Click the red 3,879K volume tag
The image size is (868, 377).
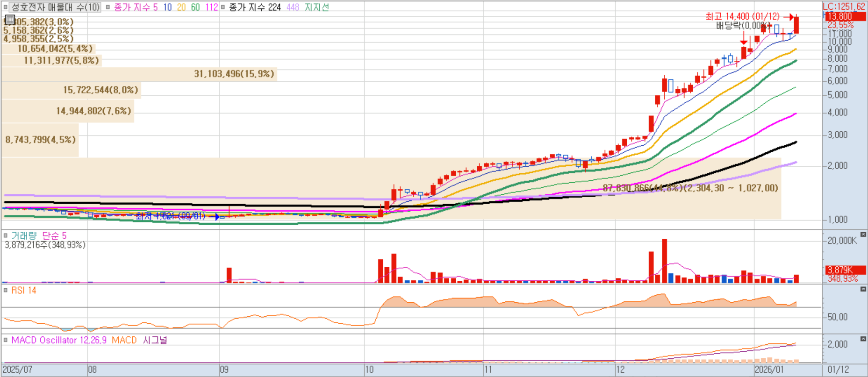click(845, 270)
